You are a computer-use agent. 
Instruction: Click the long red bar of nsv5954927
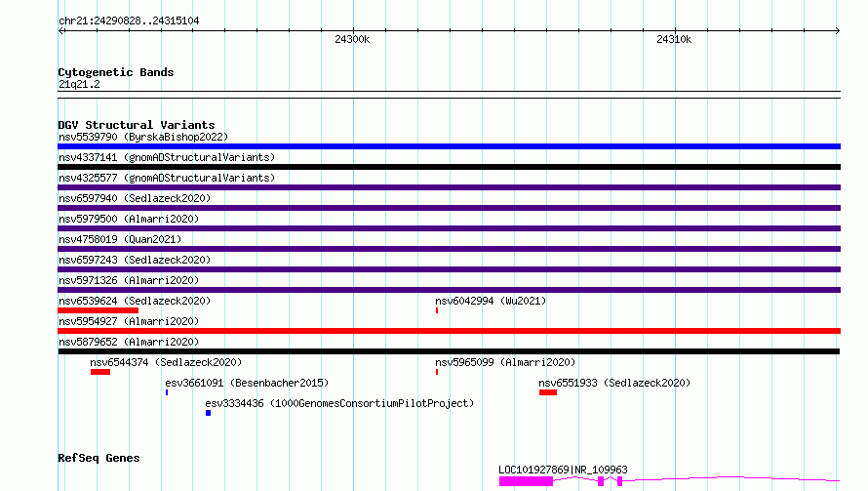(x=449, y=331)
